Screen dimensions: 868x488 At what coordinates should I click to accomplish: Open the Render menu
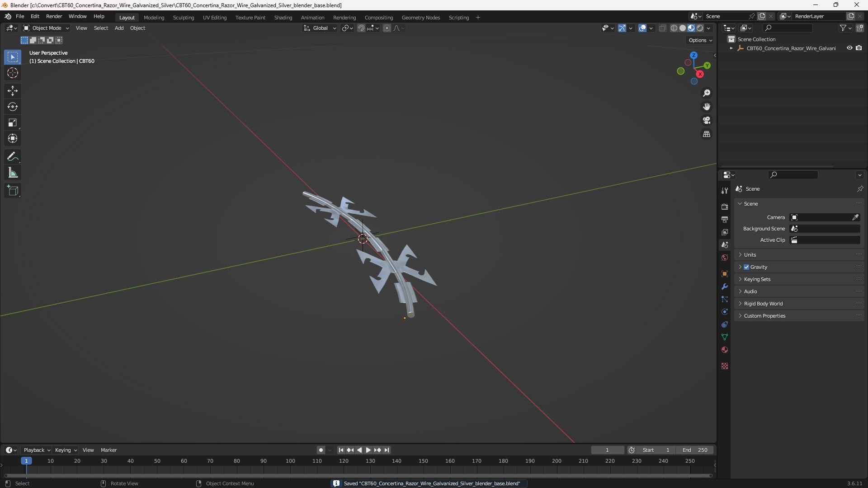(54, 16)
